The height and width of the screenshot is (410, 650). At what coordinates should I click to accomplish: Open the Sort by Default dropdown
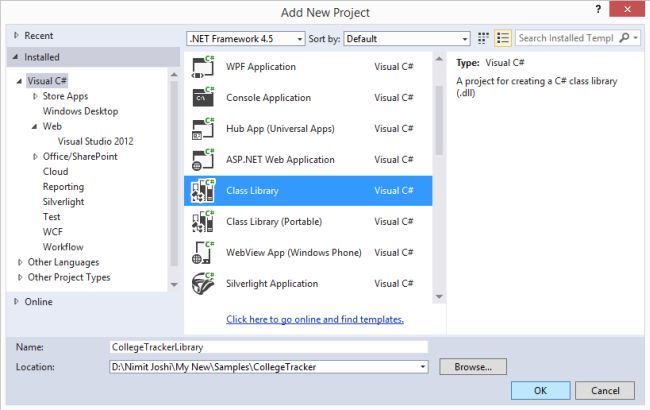click(407, 39)
